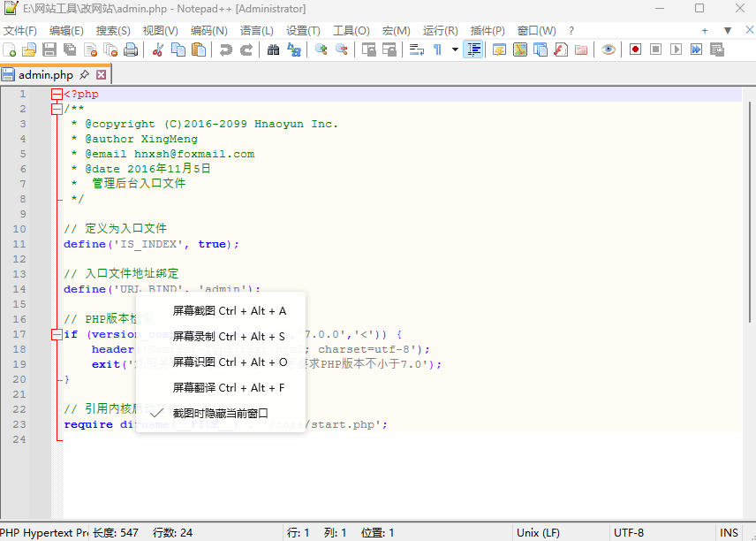Choose 屏幕识图 Ctrl + Alt + O
This screenshot has width=756, height=541.
click(x=221, y=362)
